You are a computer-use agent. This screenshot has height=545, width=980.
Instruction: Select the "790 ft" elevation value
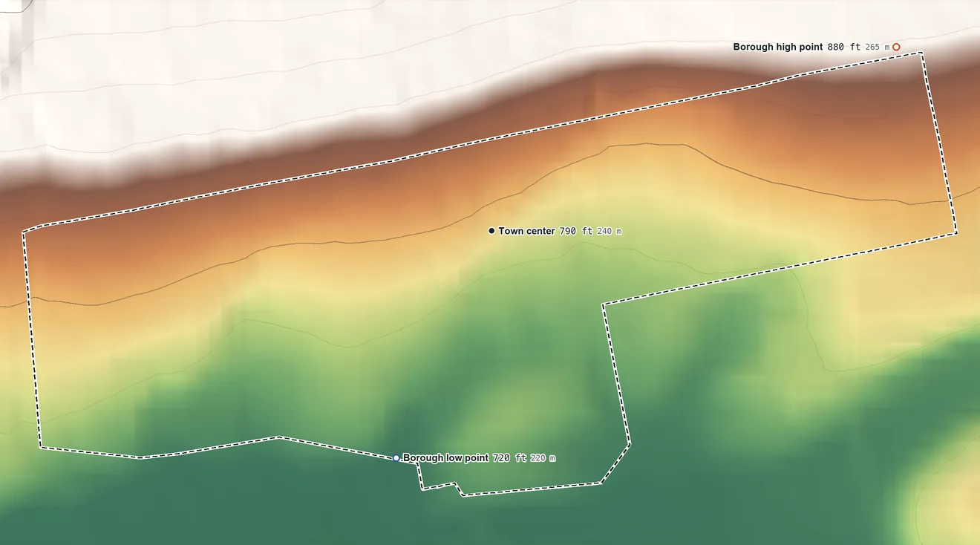576,231
